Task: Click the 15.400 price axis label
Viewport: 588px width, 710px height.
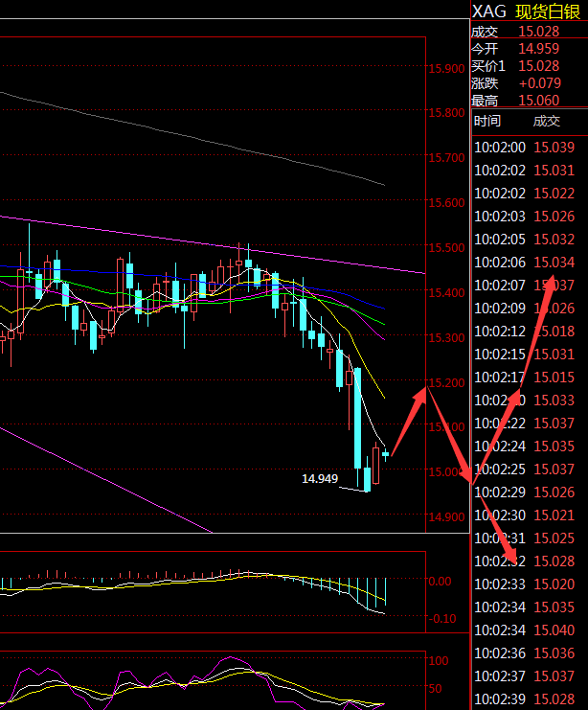Action: tap(447, 293)
